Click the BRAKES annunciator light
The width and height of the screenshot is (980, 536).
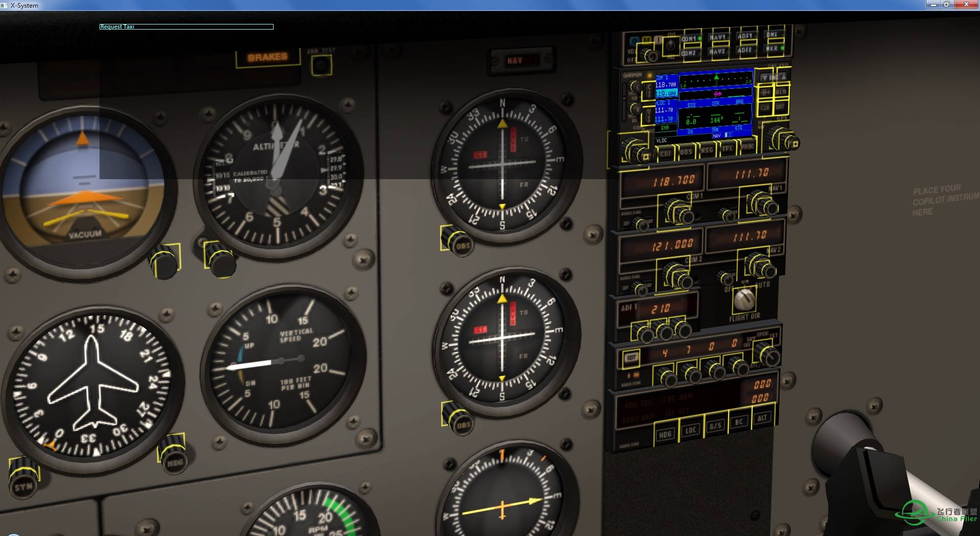click(267, 58)
